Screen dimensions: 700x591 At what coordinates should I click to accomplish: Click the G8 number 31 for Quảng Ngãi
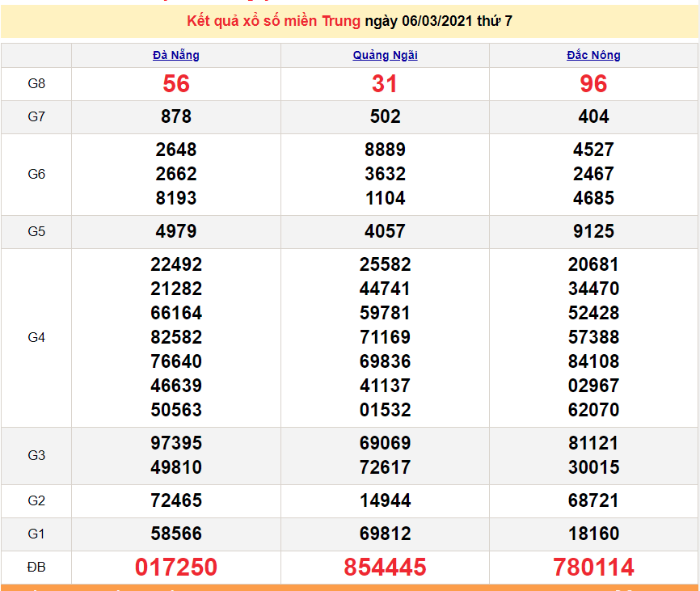pyautogui.click(x=386, y=84)
